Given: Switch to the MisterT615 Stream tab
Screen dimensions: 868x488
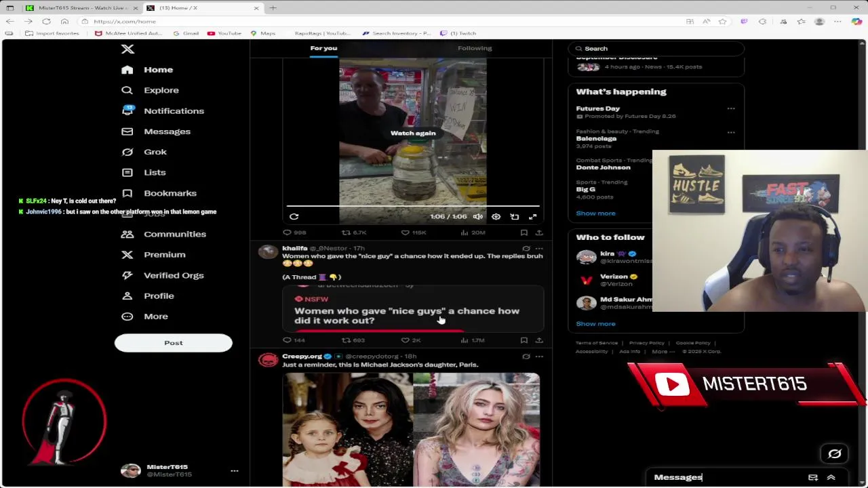Looking at the screenshot, I should [x=81, y=8].
